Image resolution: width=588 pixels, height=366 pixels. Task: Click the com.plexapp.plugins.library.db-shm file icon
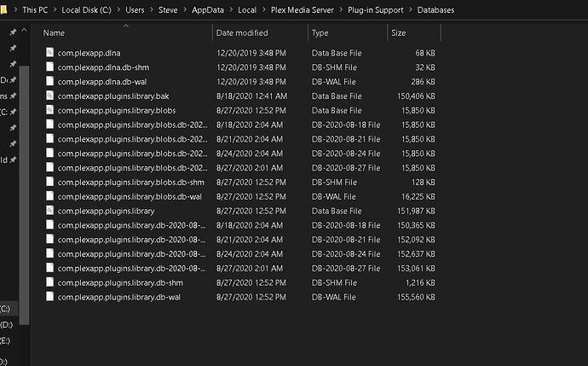(x=50, y=282)
